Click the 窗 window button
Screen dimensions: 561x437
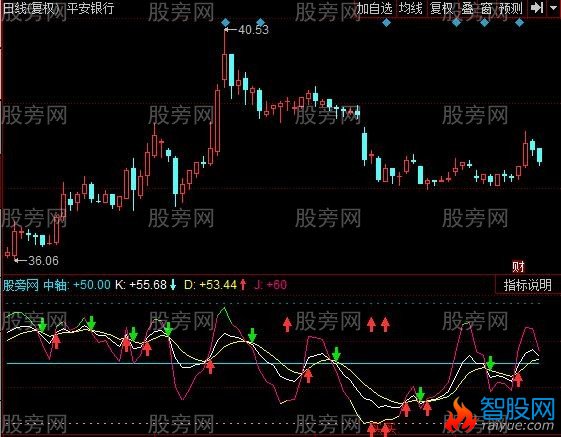(486, 8)
